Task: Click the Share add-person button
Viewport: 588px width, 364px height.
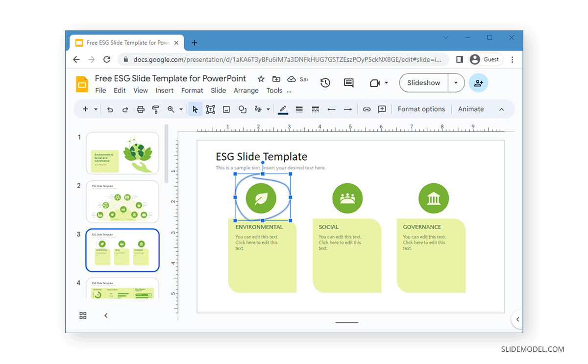Action: (x=479, y=83)
